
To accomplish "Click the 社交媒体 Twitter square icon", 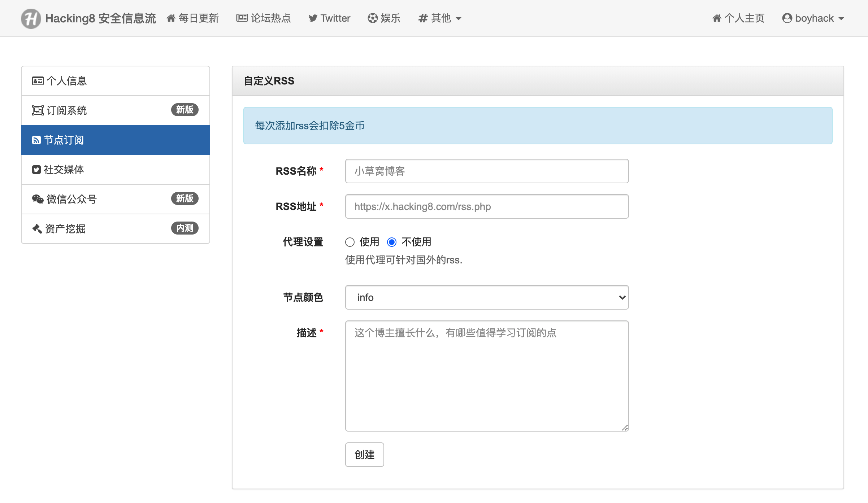I will (36, 170).
